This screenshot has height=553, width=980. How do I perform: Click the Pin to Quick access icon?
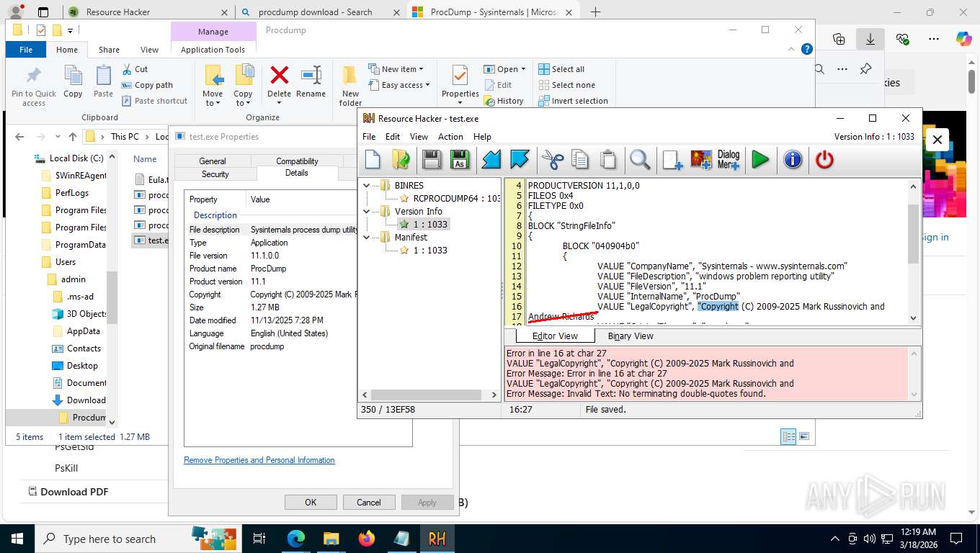(33, 76)
